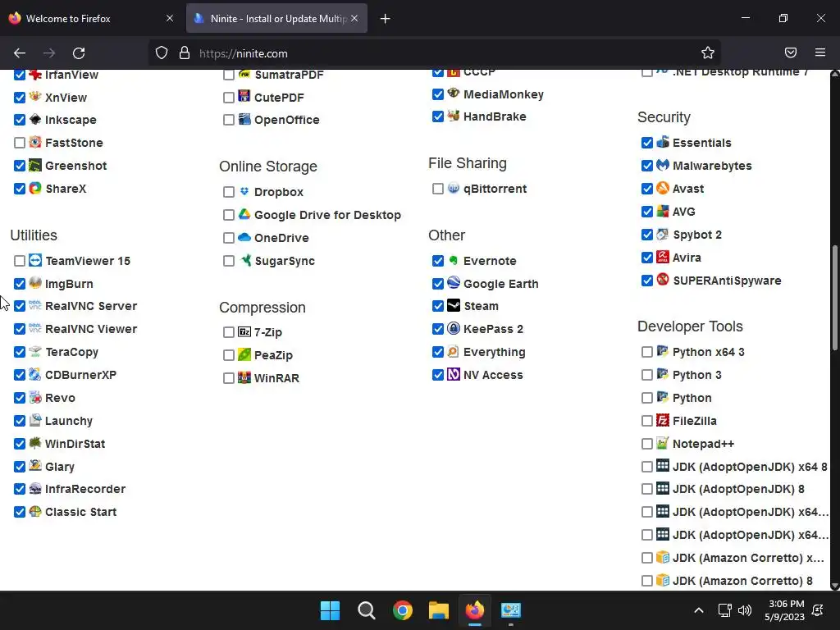The width and height of the screenshot is (840, 630).
Task: Click the 7-Zip icon
Action: click(244, 331)
